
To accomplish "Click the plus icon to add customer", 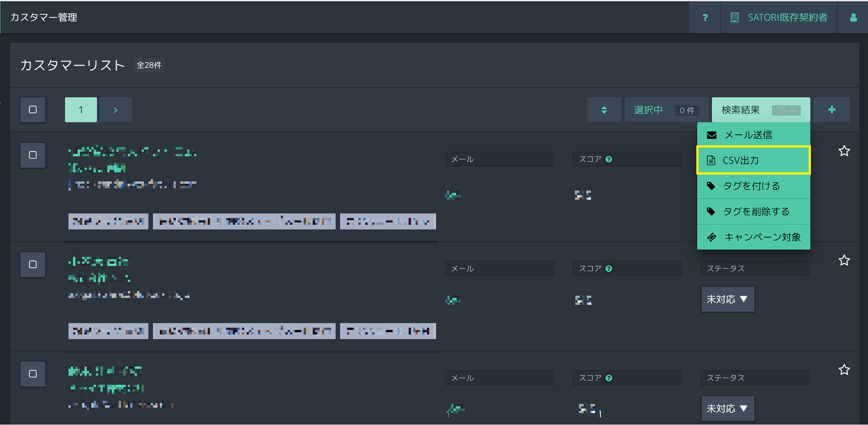I will pyautogui.click(x=831, y=110).
